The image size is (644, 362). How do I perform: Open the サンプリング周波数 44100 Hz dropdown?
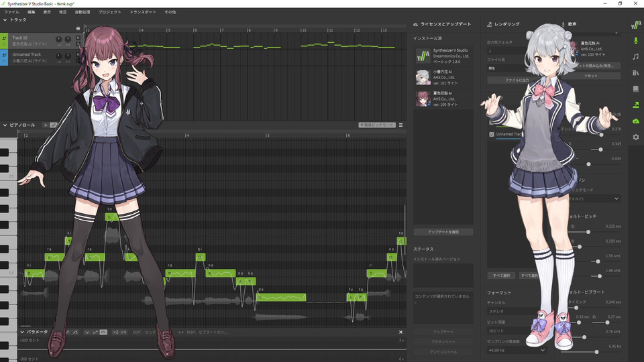tap(517, 350)
